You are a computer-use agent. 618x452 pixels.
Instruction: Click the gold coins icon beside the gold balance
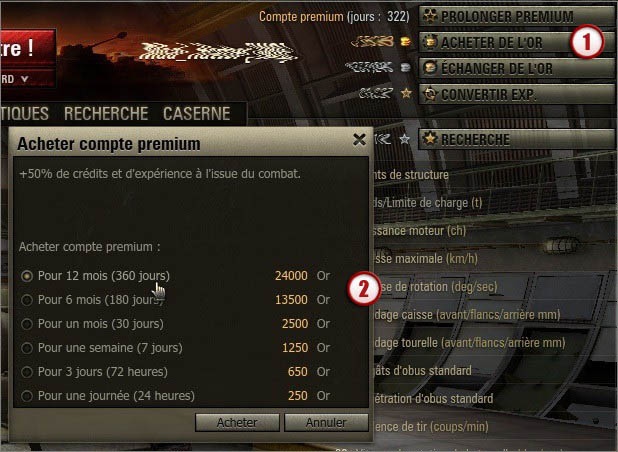(x=406, y=41)
